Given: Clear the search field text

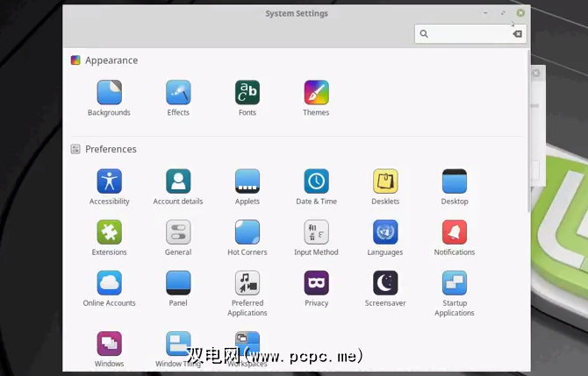Looking at the screenshot, I should click(518, 34).
